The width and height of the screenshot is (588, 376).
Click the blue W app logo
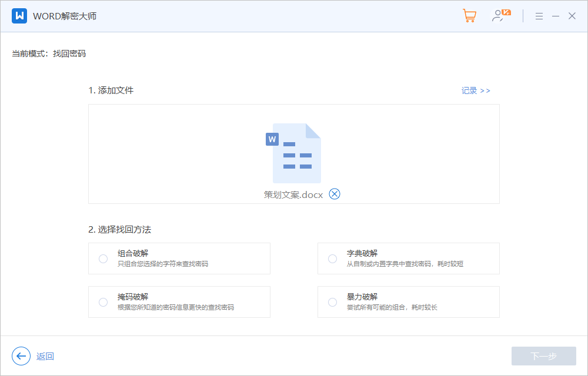coord(19,16)
